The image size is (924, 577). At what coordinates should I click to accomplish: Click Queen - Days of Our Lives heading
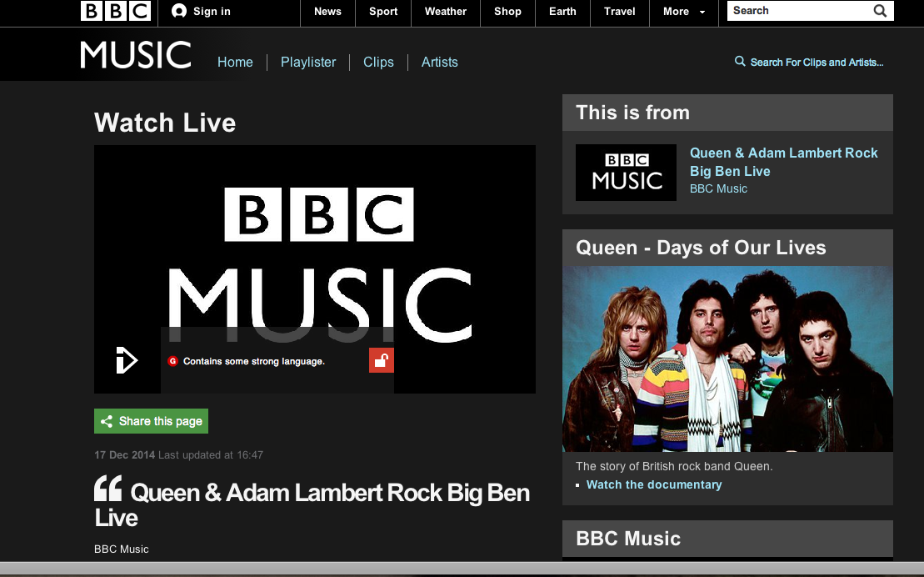pyautogui.click(x=701, y=247)
